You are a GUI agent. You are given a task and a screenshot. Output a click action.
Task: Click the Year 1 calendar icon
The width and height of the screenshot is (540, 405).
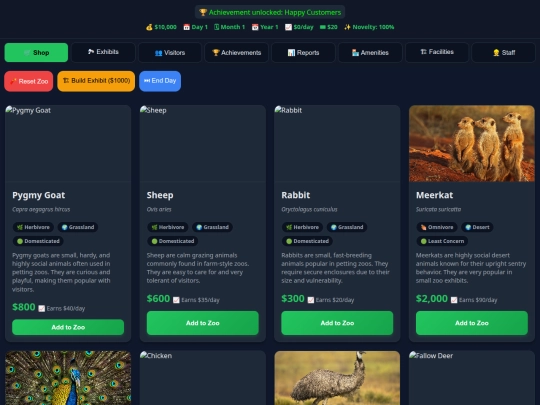coord(255,27)
